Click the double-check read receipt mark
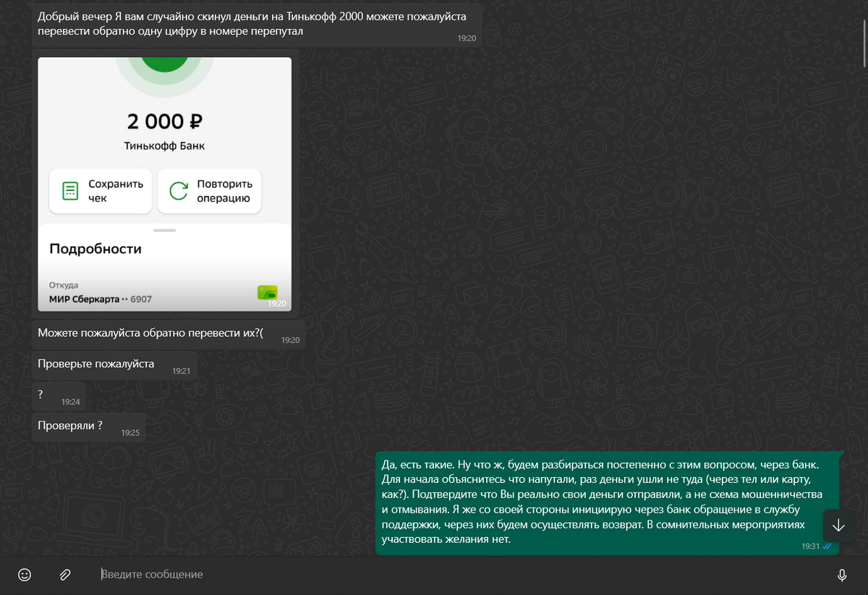The width and height of the screenshot is (868, 595). point(827,547)
